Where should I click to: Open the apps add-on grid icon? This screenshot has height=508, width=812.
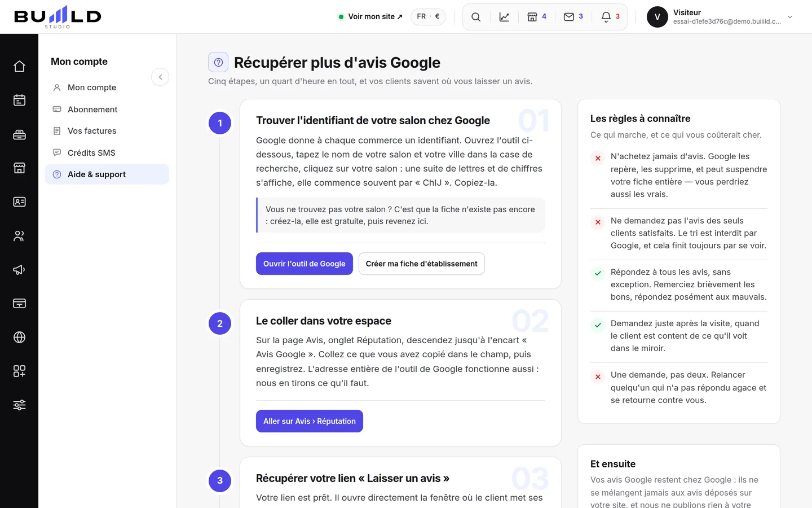point(19,371)
